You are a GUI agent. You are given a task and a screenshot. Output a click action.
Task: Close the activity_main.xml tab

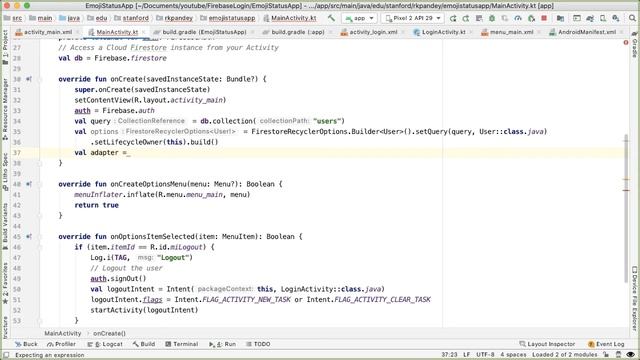point(78,32)
